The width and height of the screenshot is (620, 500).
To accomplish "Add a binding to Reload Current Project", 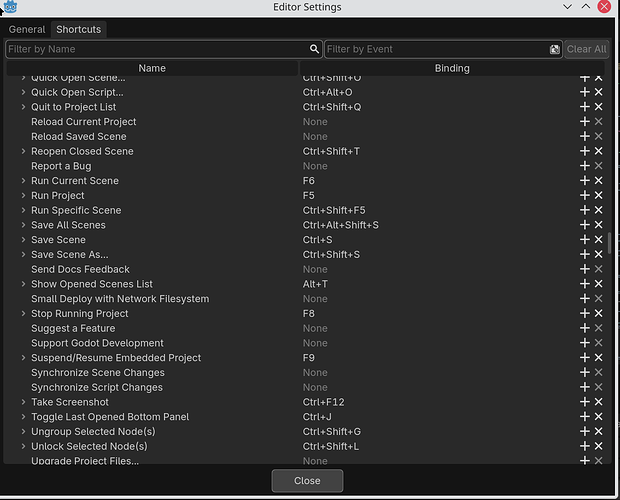I will point(584,122).
